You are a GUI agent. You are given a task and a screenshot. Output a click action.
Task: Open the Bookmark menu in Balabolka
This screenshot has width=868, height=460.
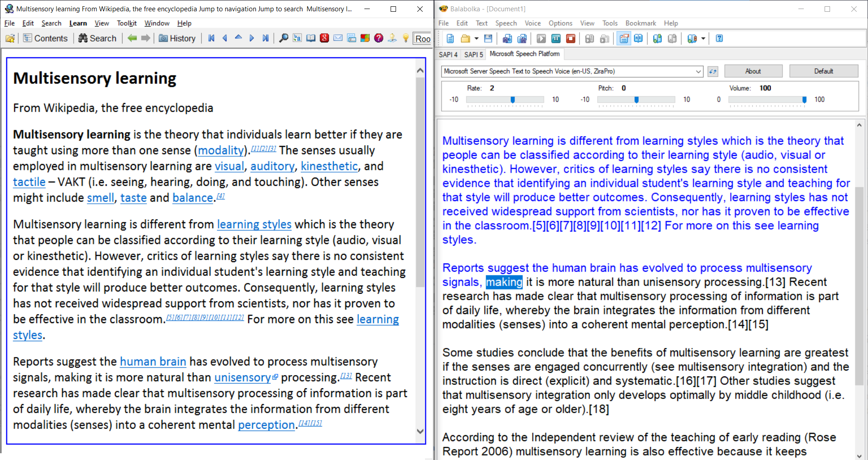coord(641,23)
